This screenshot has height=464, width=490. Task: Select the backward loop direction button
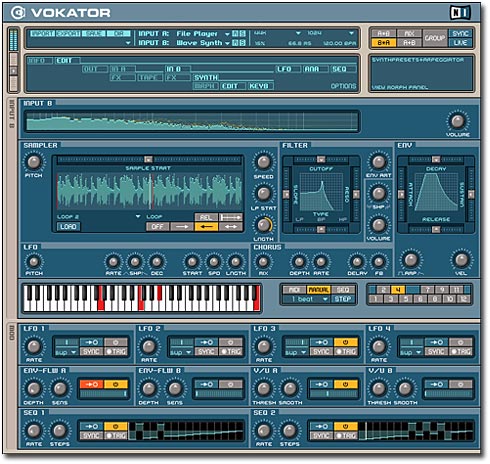coord(206,227)
